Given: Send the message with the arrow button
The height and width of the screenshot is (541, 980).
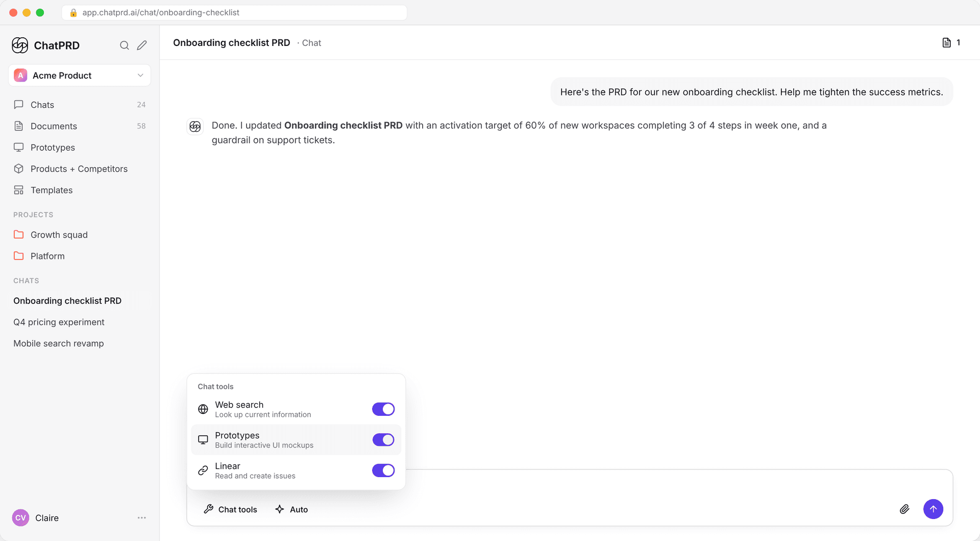Looking at the screenshot, I should [x=933, y=509].
